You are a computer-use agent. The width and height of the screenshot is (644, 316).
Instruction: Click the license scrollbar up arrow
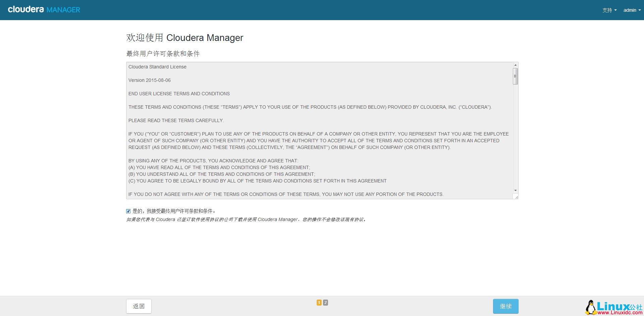(x=516, y=65)
